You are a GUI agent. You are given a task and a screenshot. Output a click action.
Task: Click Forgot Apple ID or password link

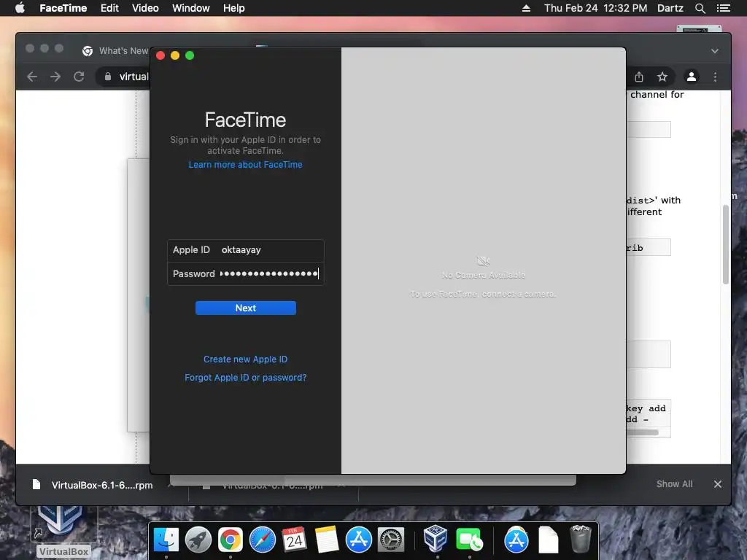245,378
